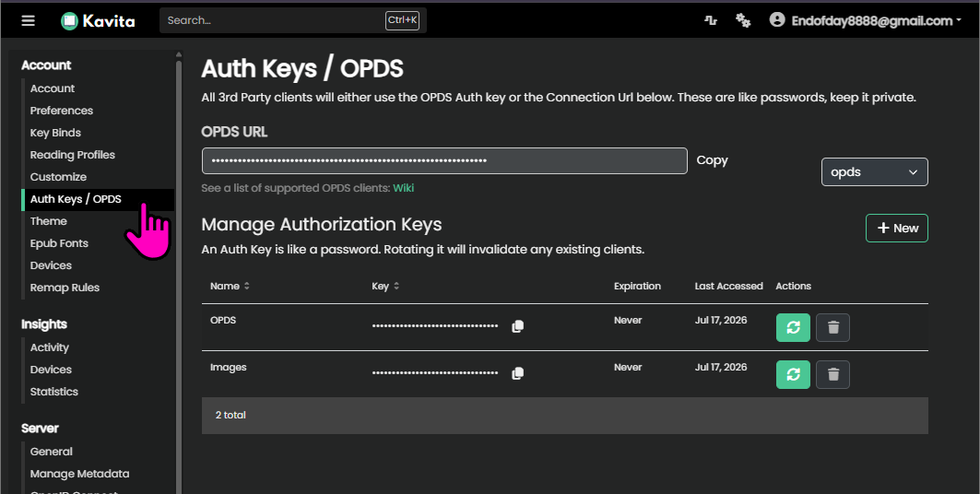Open Reading Profiles section
Image resolution: width=980 pixels, height=494 pixels.
(73, 155)
